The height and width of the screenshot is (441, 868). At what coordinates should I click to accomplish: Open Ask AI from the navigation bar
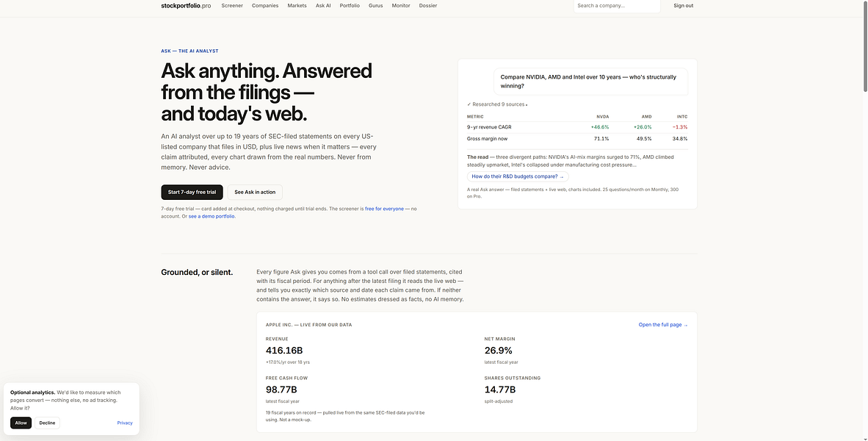[323, 6]
